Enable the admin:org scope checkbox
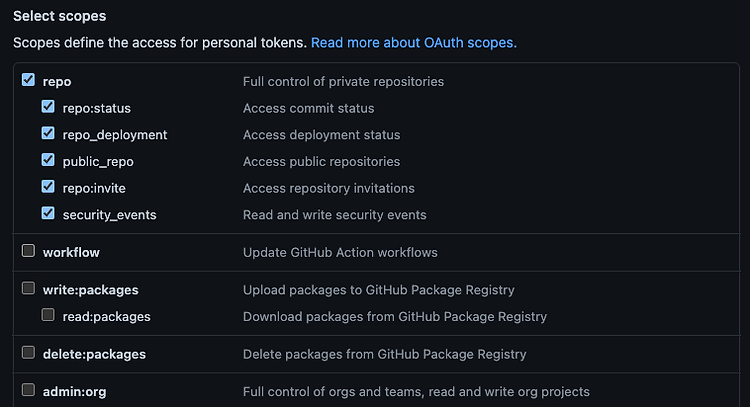 pyautogui.click(x=28, y=390)
